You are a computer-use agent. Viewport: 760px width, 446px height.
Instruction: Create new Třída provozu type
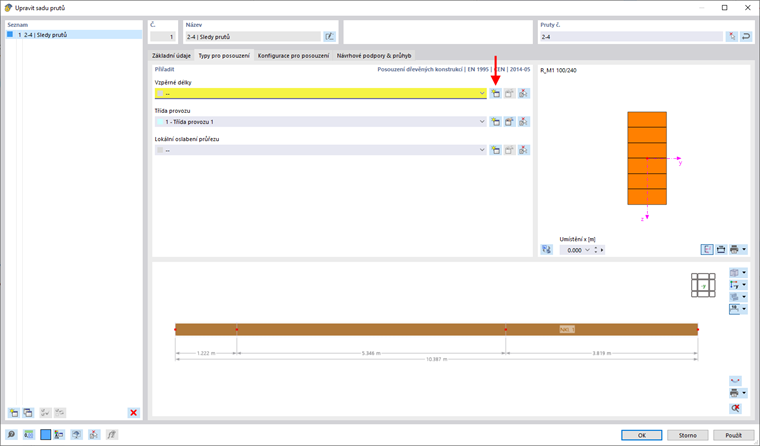495,122
